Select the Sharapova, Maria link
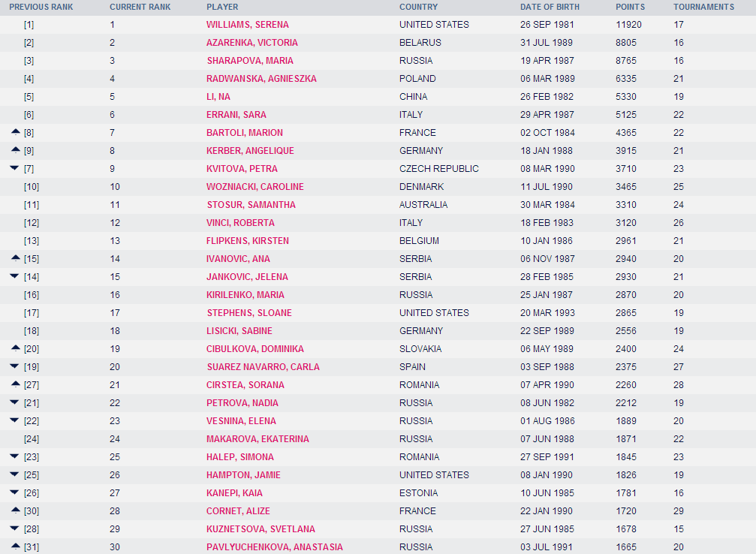 [x=250, y=61]
